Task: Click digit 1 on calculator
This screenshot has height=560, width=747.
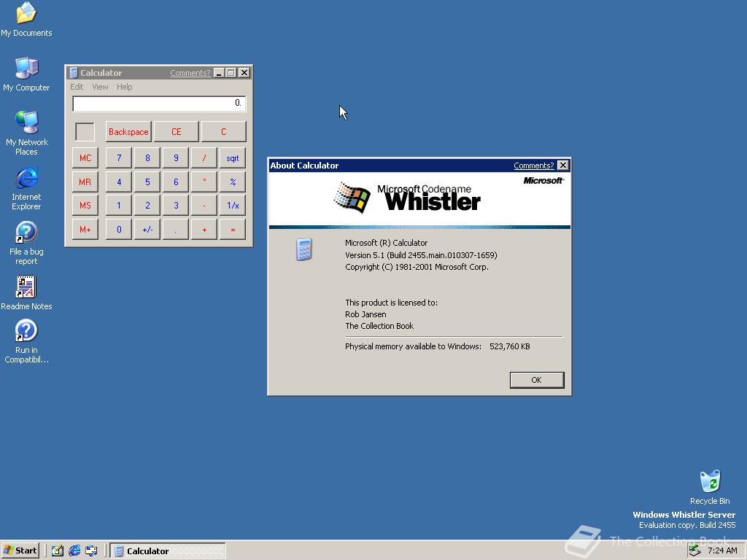Action: click(x=119, y=205)
